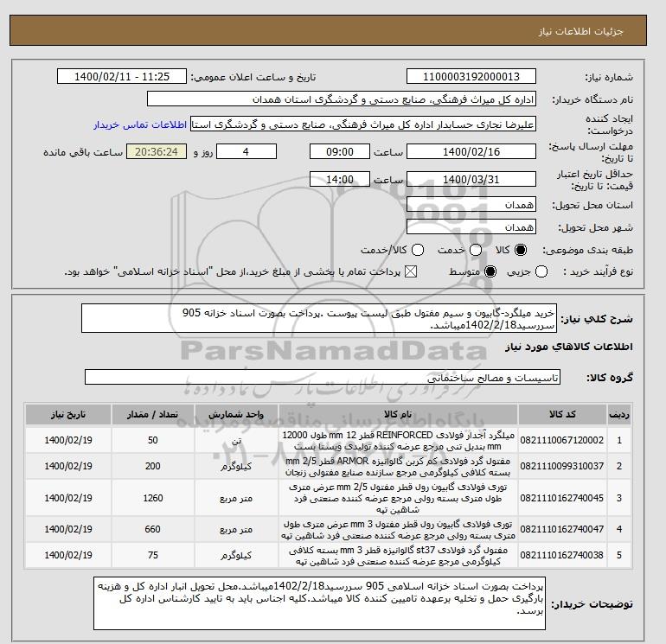The width and height of the screenshot is (666, 644).
Task: Click product code 0821110099310037
Action: [562, 466]
